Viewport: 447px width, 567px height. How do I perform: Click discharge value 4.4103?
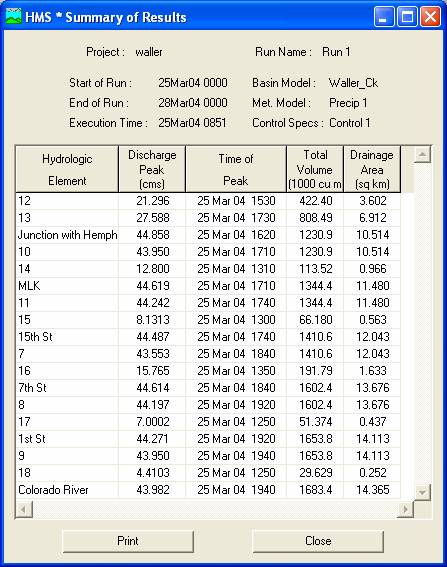pos(153,473)
